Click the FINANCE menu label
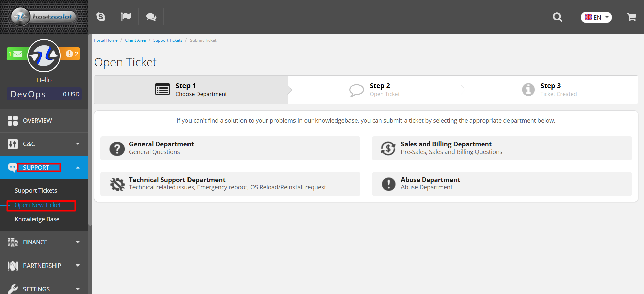Image resolution: width=644 pixels, height=294 pixels. point(35,242)
